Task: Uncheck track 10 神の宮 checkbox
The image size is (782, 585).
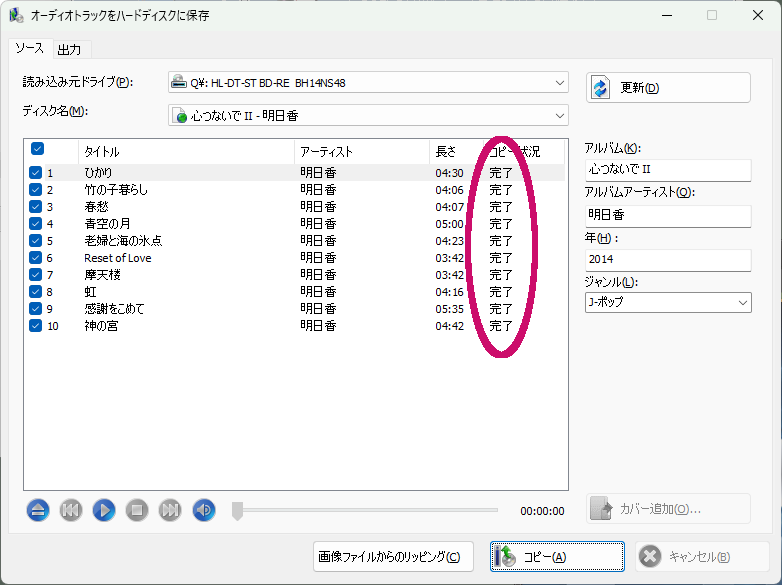Action: (35, 326)
